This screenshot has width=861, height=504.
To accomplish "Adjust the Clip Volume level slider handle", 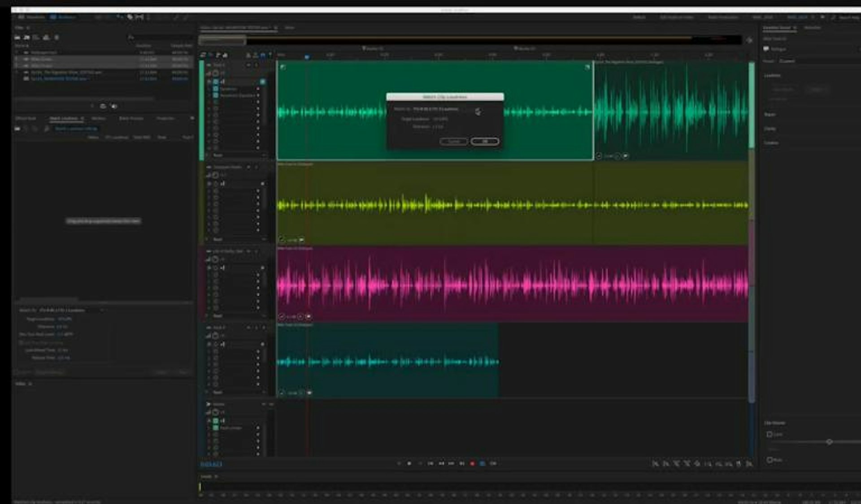I will 829,442.
